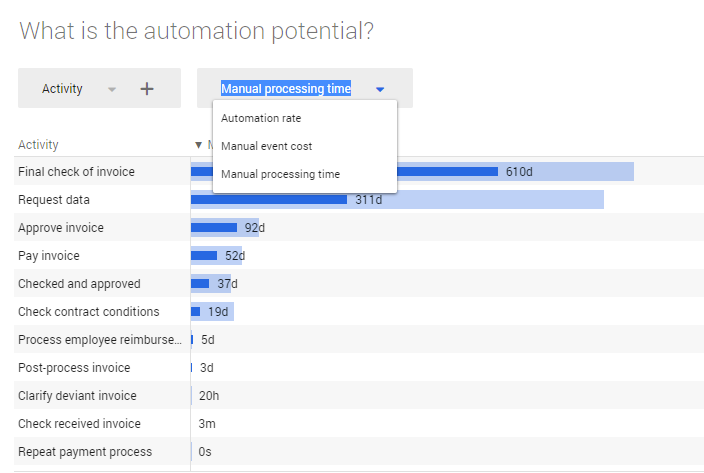Open the Activity dimension dropdown arrow
The height and width of the screenshot is (473, 704).
112,89
